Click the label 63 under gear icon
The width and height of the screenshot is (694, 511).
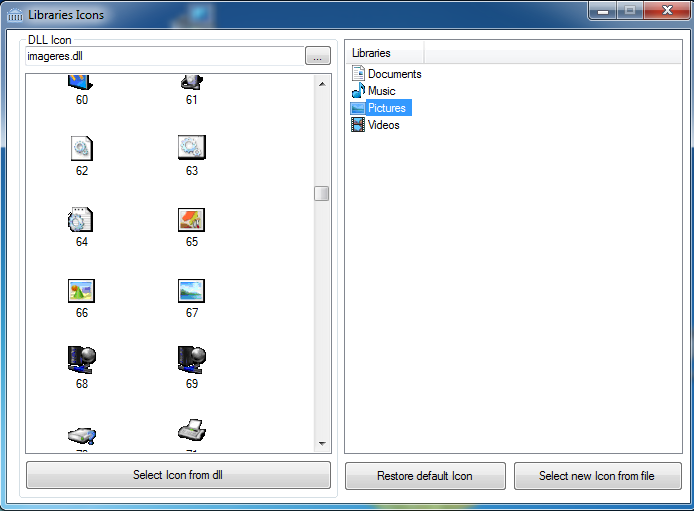click(x=192, y=171)
